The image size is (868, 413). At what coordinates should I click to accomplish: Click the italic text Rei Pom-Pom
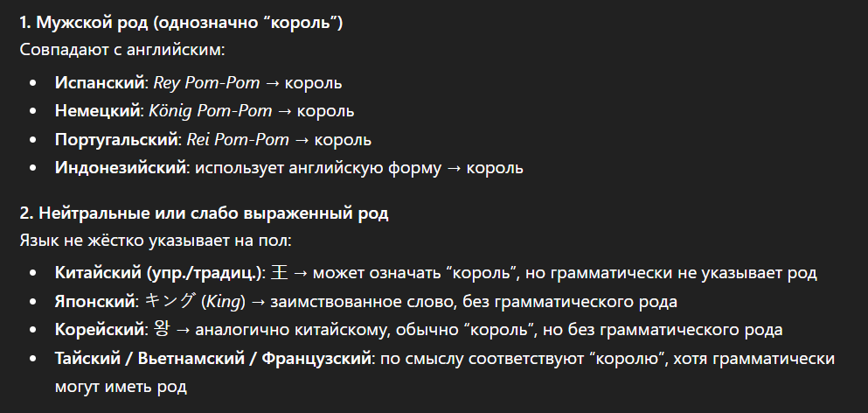click(238, 139)
